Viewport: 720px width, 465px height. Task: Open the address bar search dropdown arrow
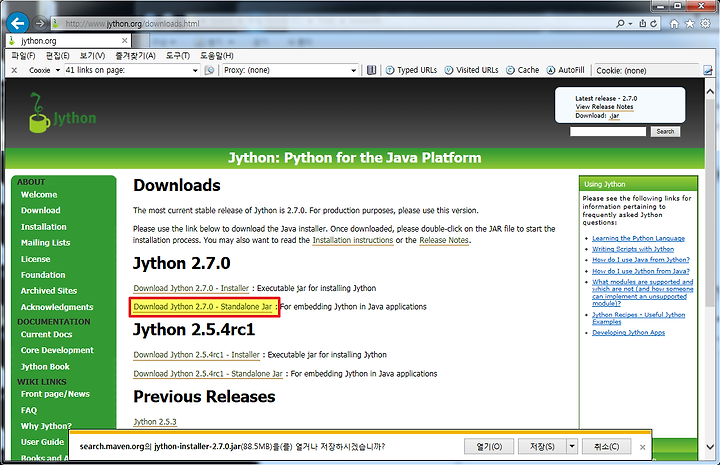pos(630,23)
